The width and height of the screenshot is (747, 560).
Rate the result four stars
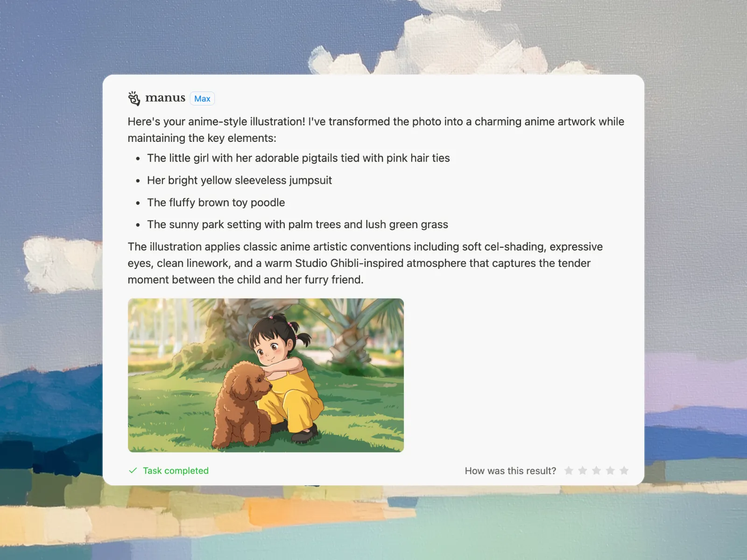point(610,470)
